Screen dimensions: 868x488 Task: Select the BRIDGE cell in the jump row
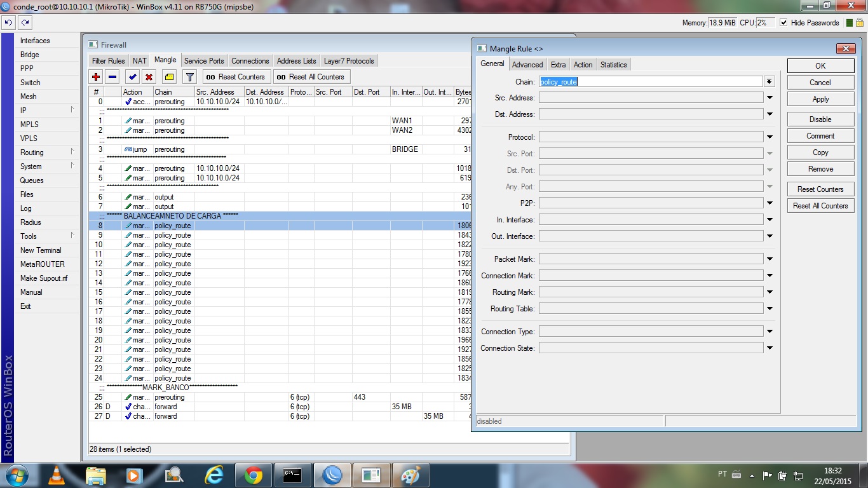(x=405, y=149)
